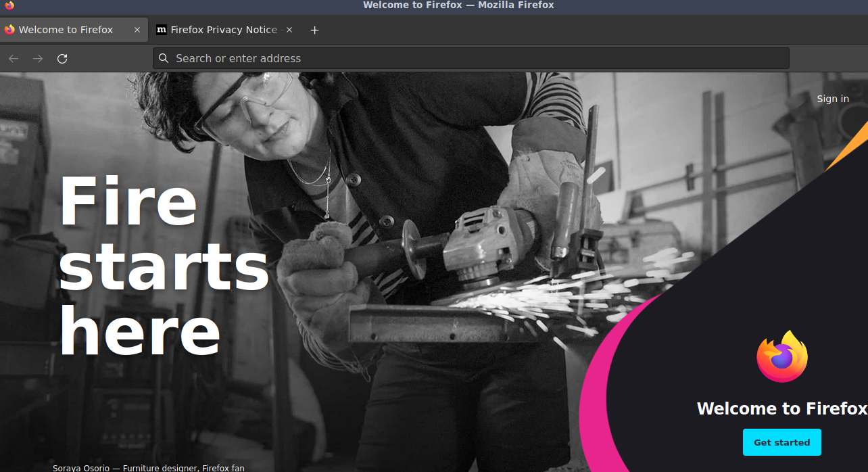Click the 'Welcome to Firefox' heading
Screen dimensions: 868x472
click(x=782, y=408)
